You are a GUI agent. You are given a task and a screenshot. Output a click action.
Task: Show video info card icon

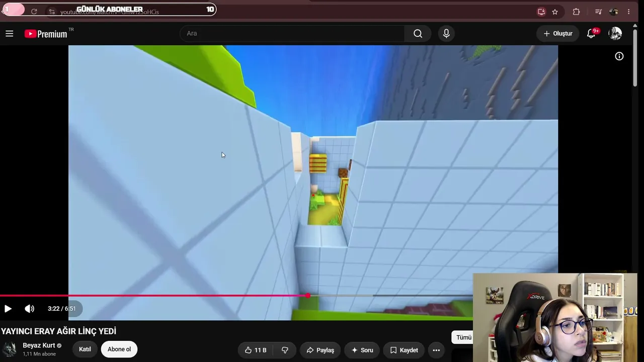[x=619, y=56]
